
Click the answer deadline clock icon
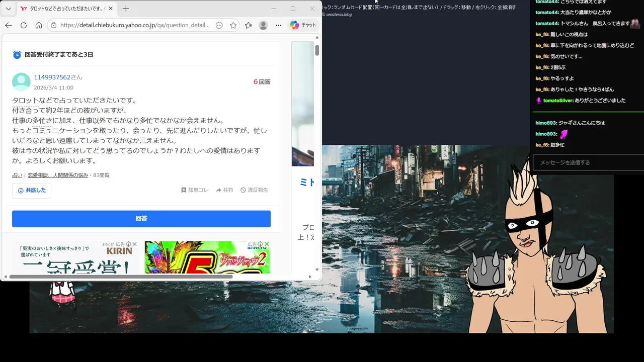coord(17,54)
